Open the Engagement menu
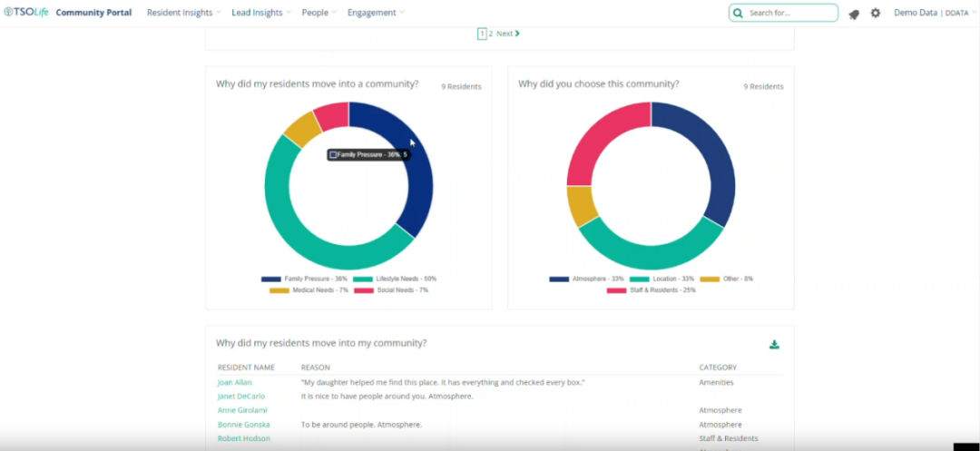Viewport: 980px width, 451px height. coord(376,13)
